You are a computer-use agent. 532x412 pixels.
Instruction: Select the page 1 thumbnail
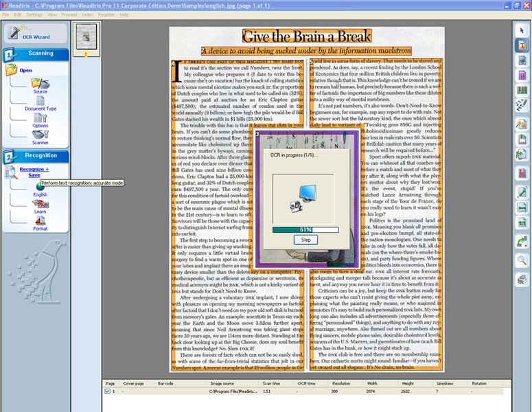86,36
